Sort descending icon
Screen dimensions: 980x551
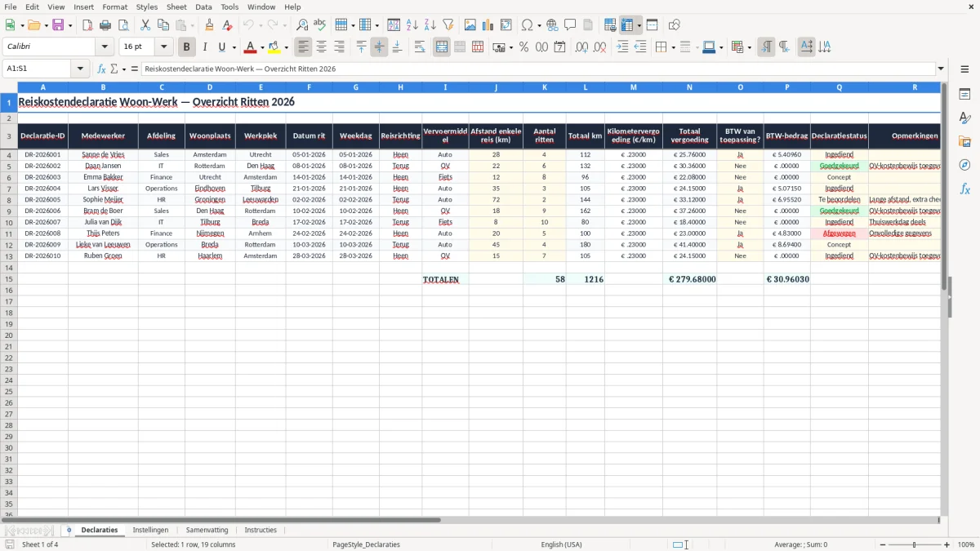[430, 25]
